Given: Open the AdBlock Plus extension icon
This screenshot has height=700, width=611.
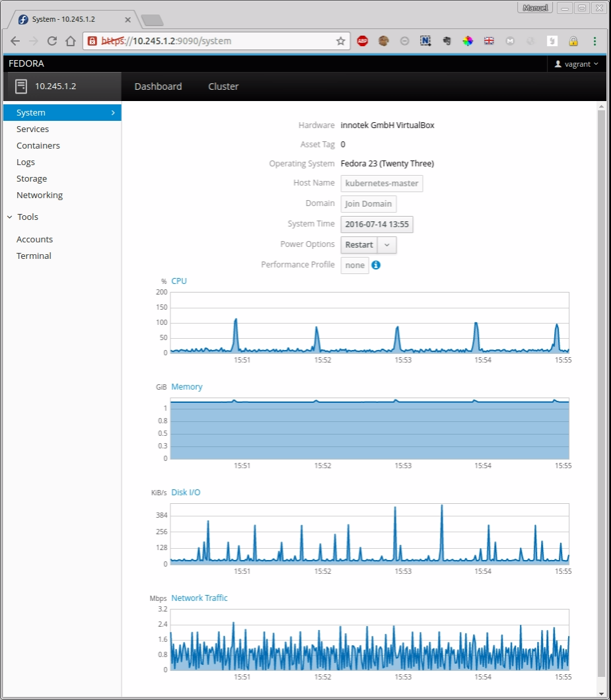Looking at the screenshot, I should point(362,41).
